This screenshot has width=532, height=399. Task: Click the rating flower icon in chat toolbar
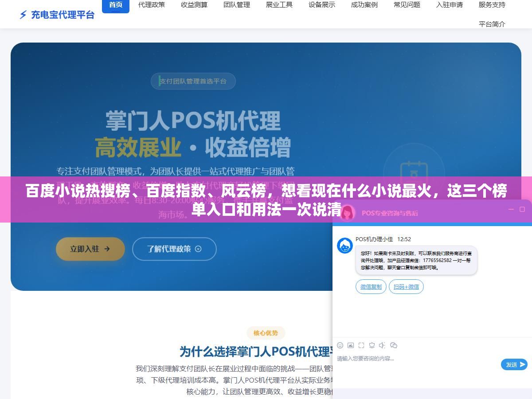click(372, 345)
